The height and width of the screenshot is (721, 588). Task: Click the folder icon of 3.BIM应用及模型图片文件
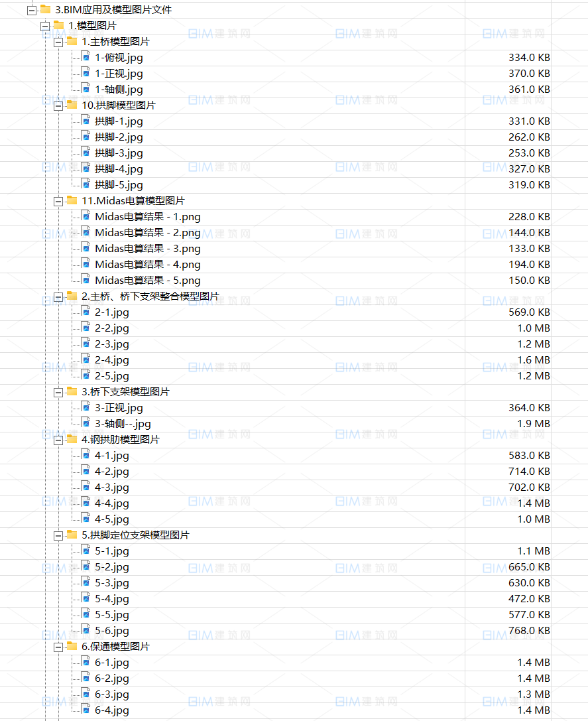45,9
